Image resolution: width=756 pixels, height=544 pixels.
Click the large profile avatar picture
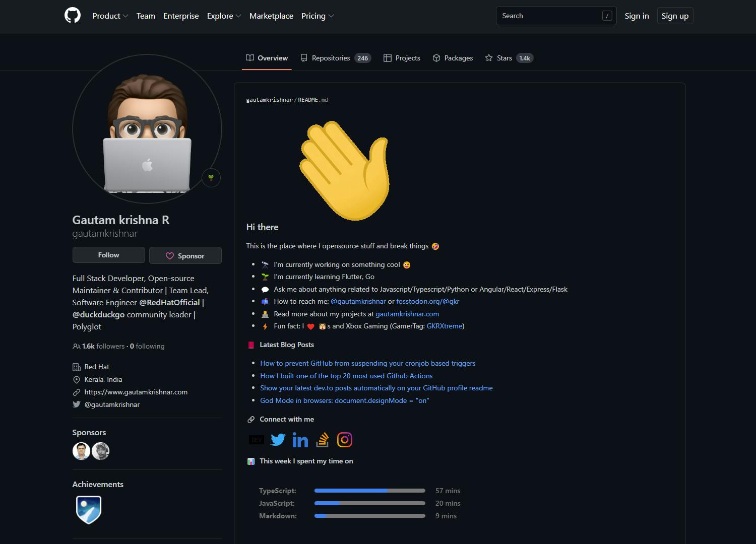click(147, 129)
